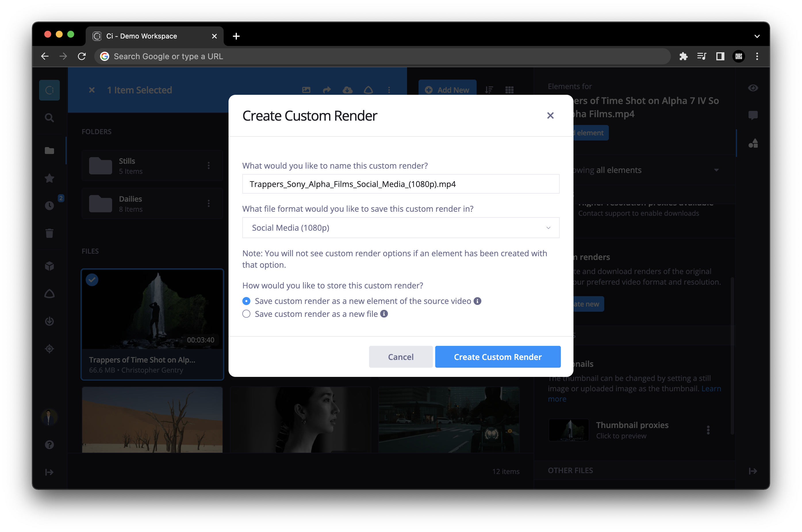802x532 pixels.
Task: Open the user profile avatar
Action: pos(49,417)
